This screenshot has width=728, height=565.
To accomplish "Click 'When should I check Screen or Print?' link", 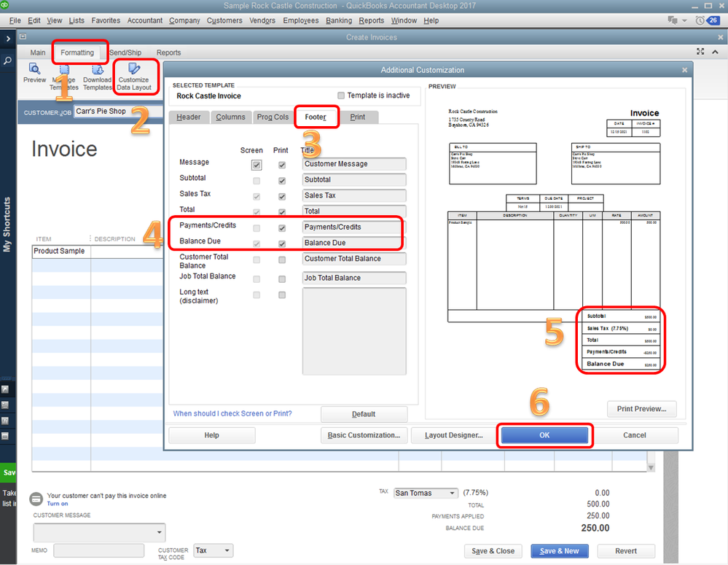I will pyautogui.click(x=232, y=413).
